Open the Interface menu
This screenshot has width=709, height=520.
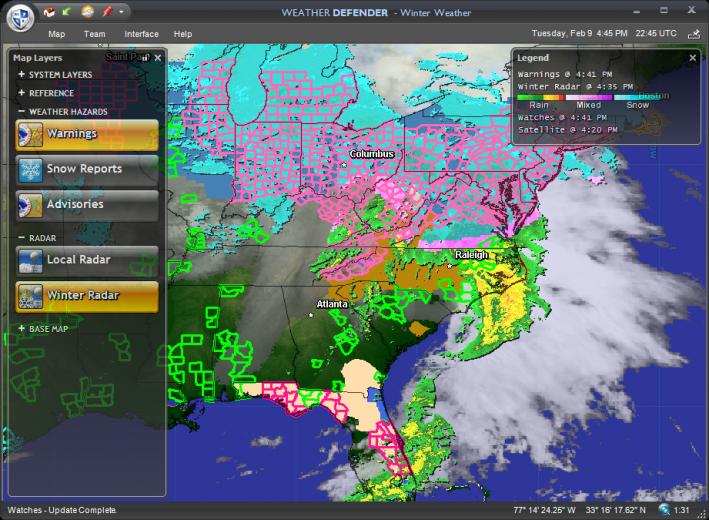click(x=141, y=34)
